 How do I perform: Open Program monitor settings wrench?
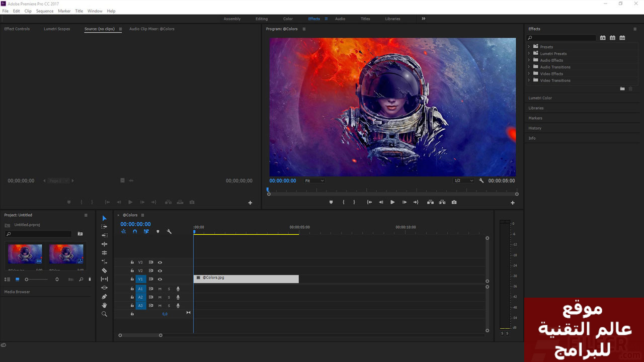pos(481,180)
